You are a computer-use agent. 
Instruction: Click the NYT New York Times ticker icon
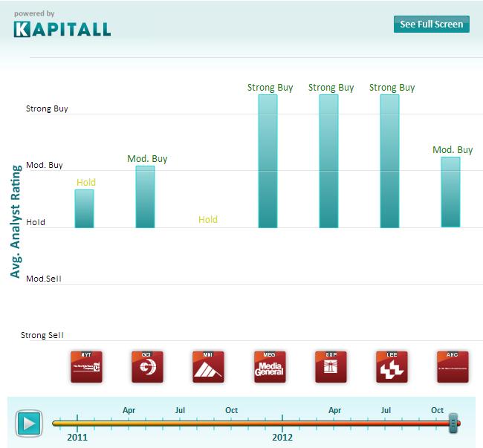click(86, 366)
